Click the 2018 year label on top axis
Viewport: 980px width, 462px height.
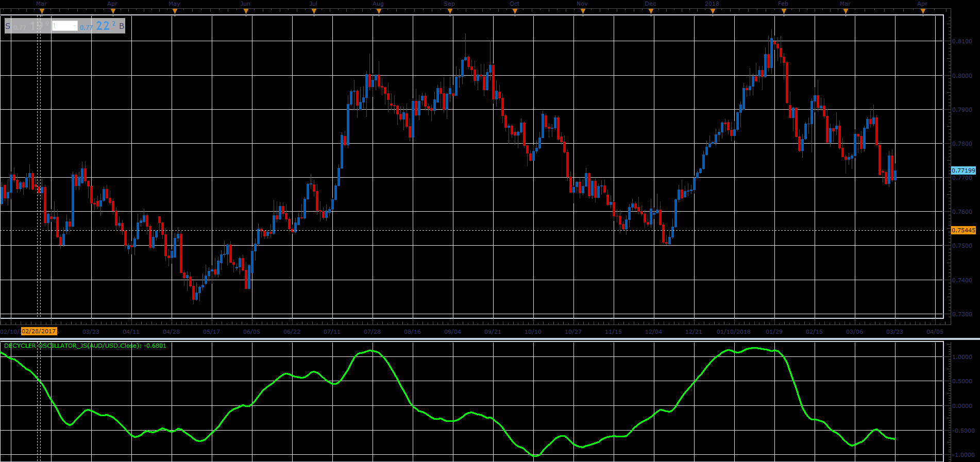pos(712,4)
